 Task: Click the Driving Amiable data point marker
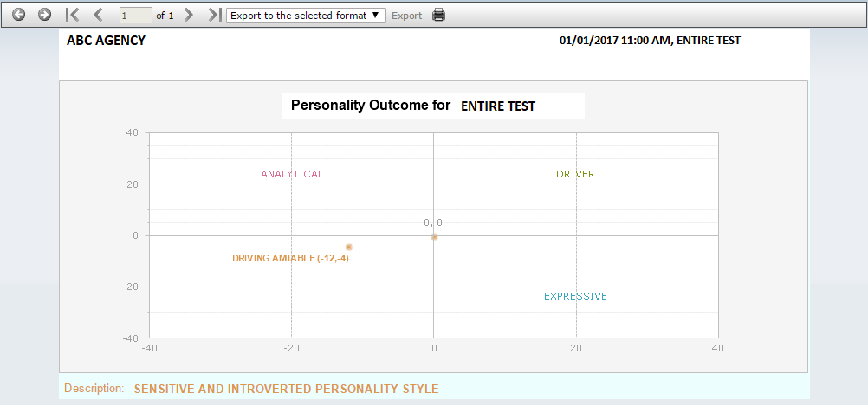349,248
